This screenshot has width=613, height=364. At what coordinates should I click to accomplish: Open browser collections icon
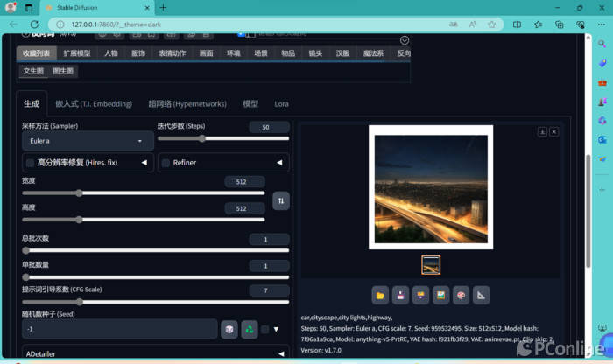point(559,24)
